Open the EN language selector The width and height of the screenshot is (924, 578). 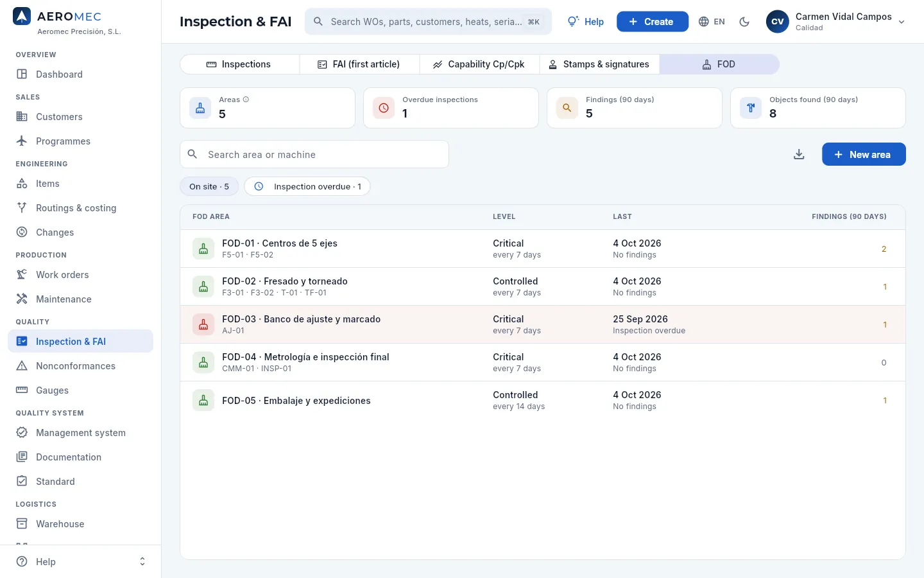tap(712, 22)
